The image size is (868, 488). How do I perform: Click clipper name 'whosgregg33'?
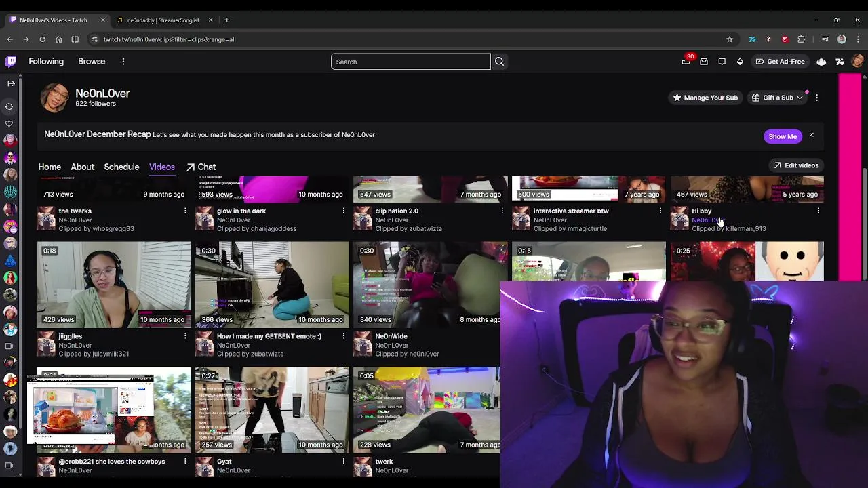[113, 229]
